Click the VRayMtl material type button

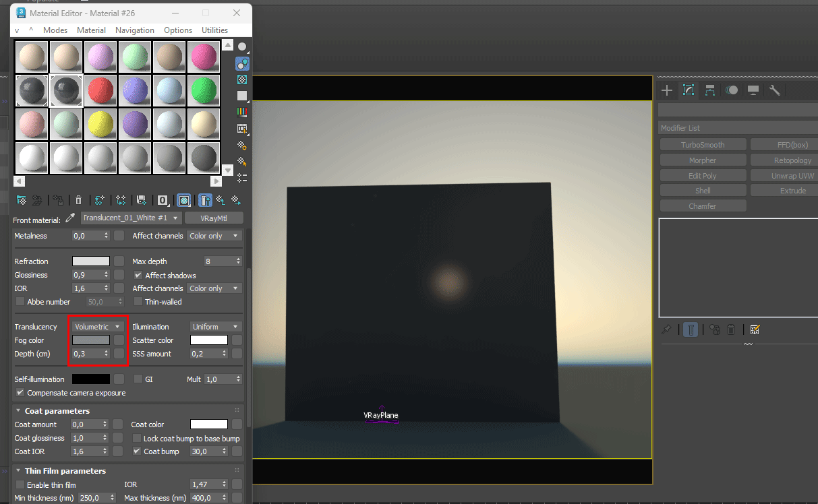tap(214, 218)
